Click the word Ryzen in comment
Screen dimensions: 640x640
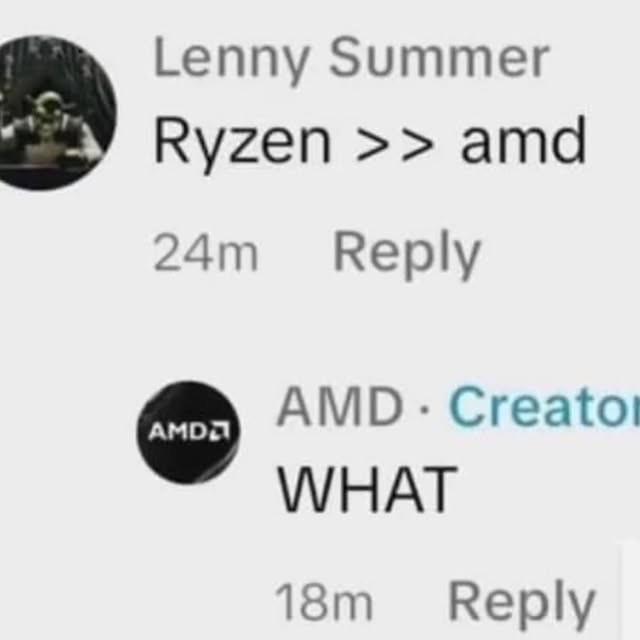pyautogui.click(x=242, y=143)
